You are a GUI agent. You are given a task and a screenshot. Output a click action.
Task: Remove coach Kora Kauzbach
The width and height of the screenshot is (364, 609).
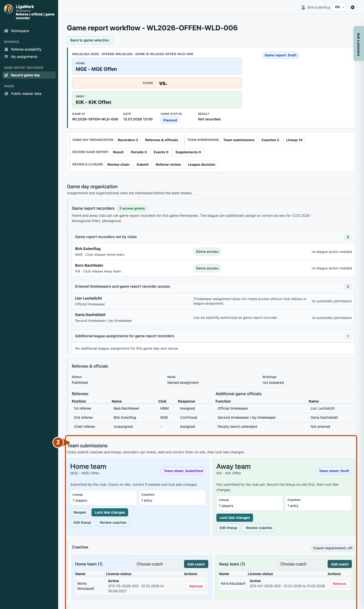339,584
